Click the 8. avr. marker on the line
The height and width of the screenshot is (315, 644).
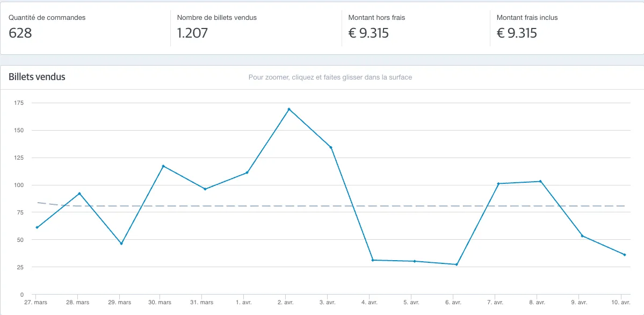tap(540, 181)
